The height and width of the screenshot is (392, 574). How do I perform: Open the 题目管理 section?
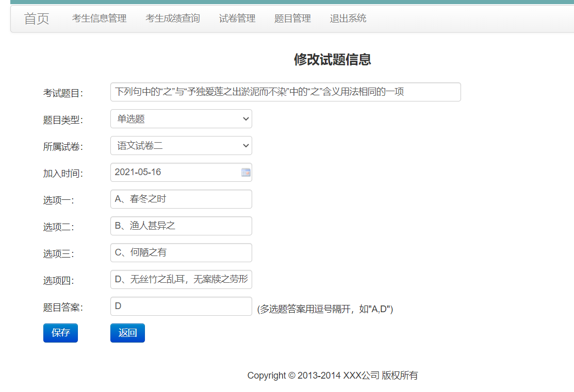(292, 18)
